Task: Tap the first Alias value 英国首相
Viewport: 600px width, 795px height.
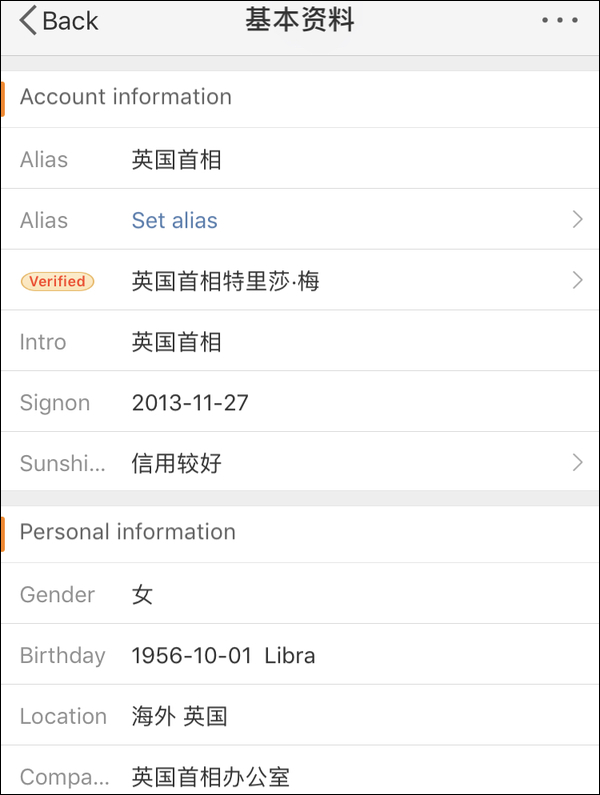Action: (x=177, y=159)
